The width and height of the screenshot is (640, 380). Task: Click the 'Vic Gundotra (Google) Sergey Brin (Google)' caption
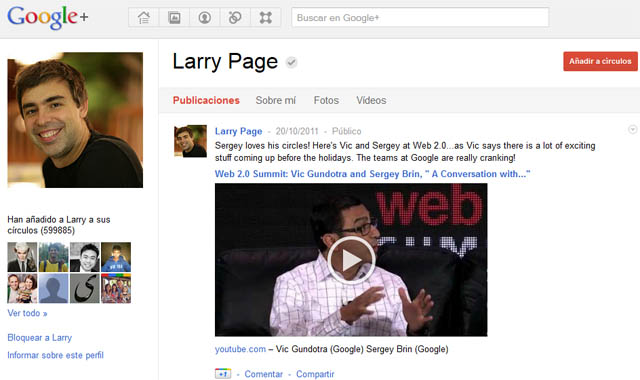362,349
